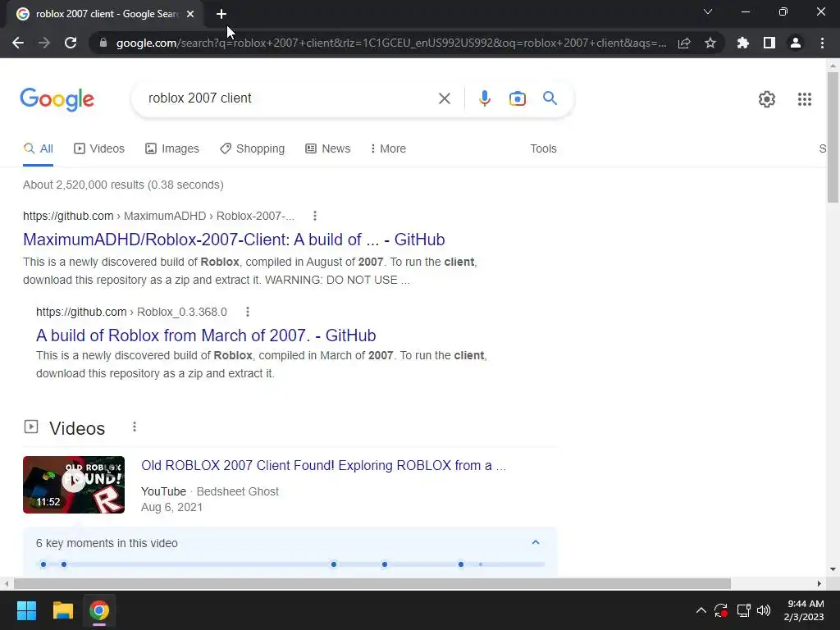Viewport: 840px width, 630px height.
Task: Open Videos section three-dot options
Action: tap(135, 427)
